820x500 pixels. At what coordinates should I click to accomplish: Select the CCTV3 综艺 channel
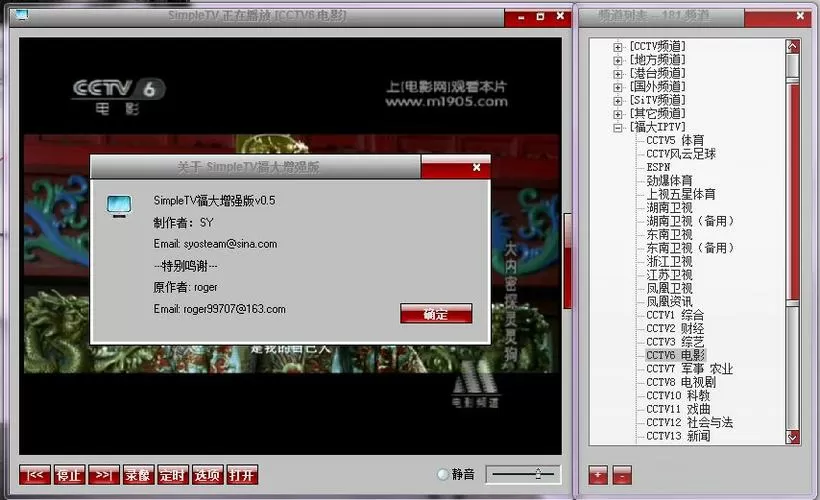675,342
